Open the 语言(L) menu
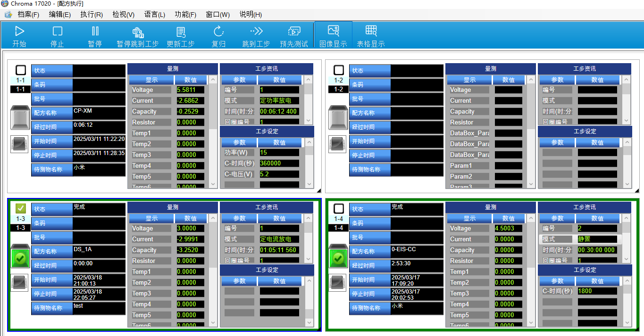The height and width of the screenshot is (336, 644). point(155,15)
